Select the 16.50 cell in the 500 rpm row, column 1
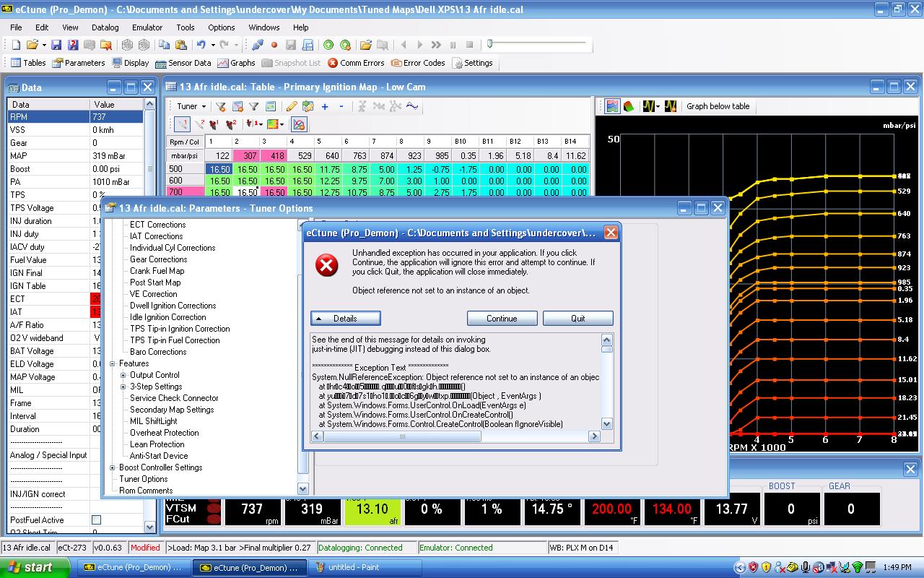The image size is (924, 578). pyautogui.click(x=219, y=169)
